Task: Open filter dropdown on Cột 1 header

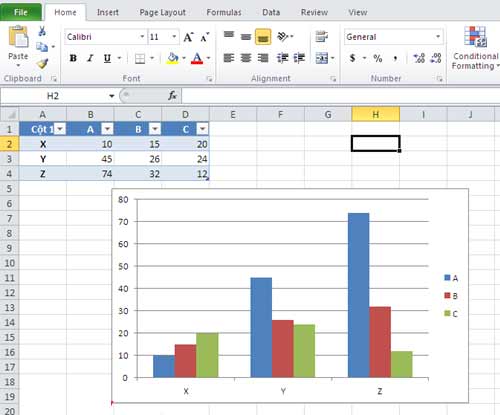Action: tap(60, 129)
